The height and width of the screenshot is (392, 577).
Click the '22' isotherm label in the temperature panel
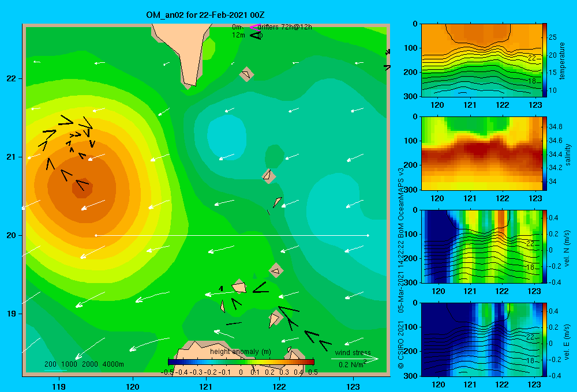(x=532, y=58)
